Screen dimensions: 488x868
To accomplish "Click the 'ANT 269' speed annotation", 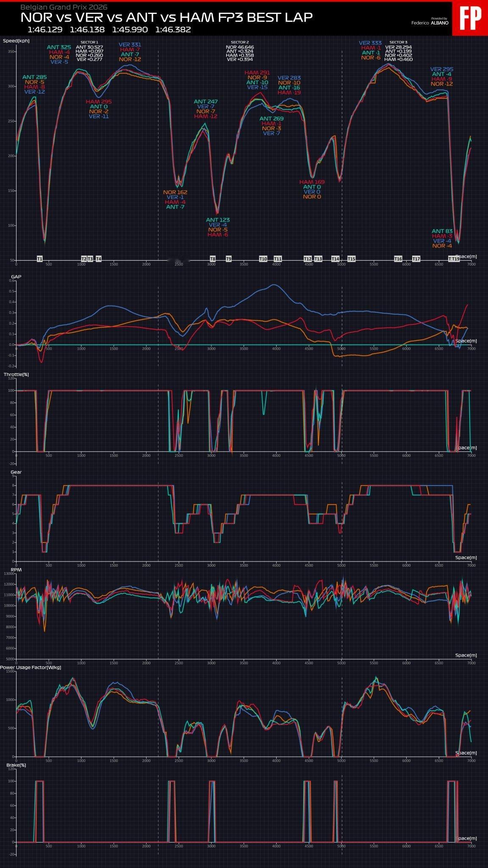I will point(272,119).
